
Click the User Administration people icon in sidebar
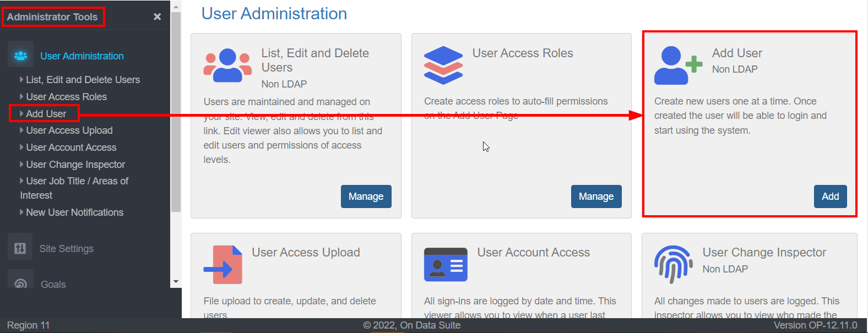pos(20,55)
